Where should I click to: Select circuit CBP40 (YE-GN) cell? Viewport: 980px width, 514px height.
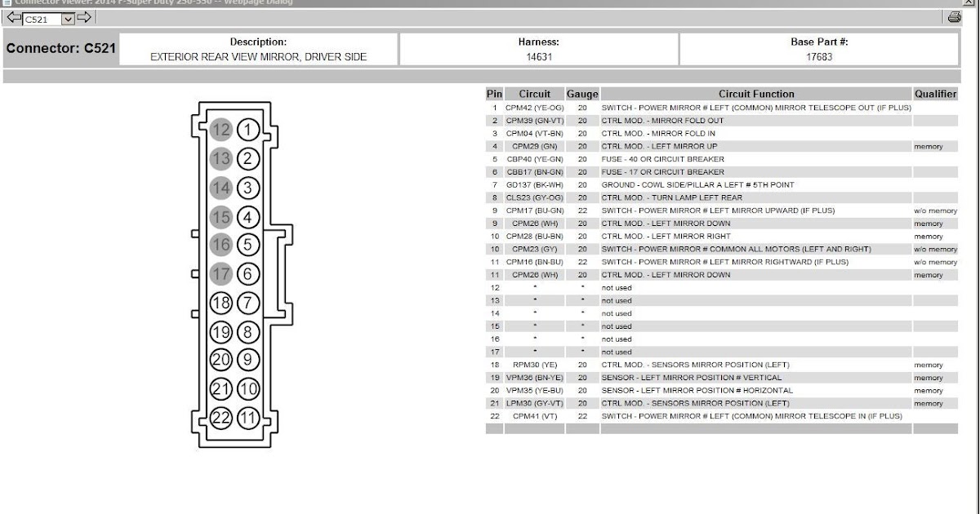[x=535, y=159]
